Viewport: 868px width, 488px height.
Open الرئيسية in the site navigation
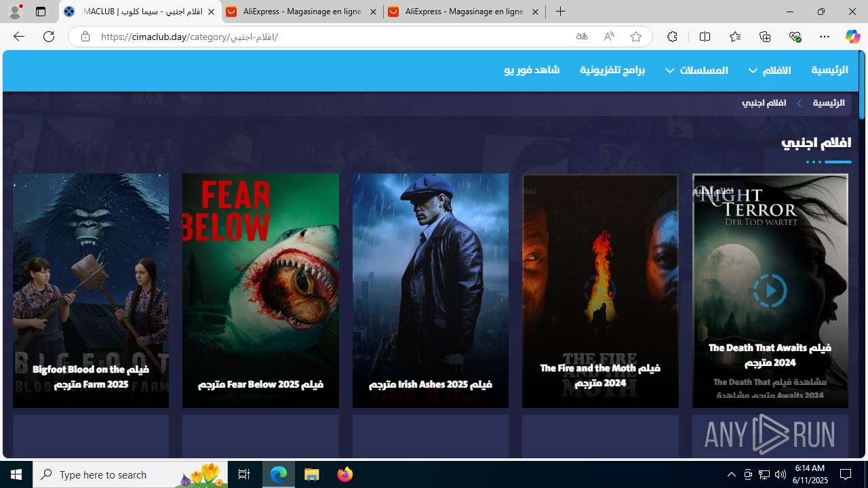pos(829,70)
